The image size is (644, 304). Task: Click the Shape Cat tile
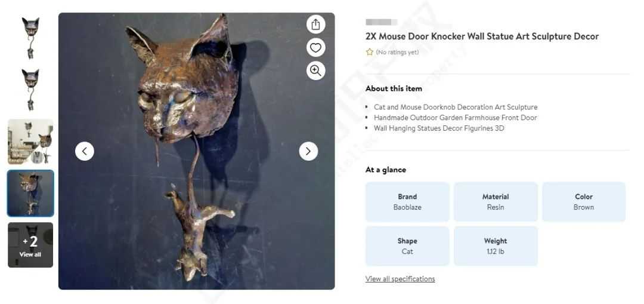(407, 246)
